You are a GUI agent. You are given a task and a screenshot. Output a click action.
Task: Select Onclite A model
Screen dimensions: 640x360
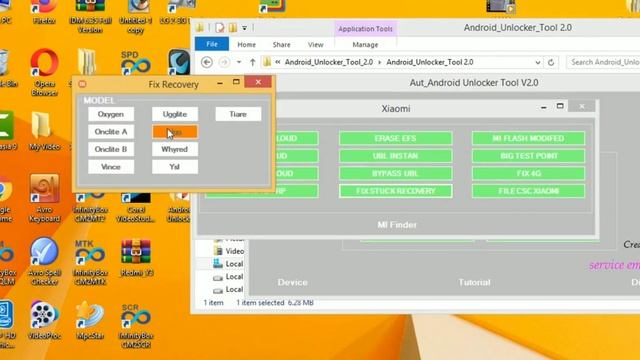click(111, 132)
